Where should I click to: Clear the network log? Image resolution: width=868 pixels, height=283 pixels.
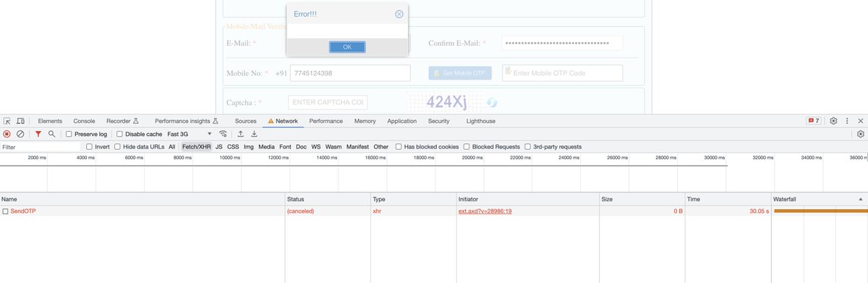coord(20,134)
